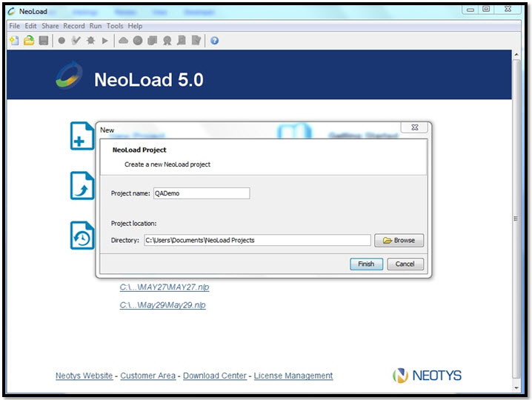
Task: Open the Neotys Website link
Action: pyautogui.click(x=84, y=376)
